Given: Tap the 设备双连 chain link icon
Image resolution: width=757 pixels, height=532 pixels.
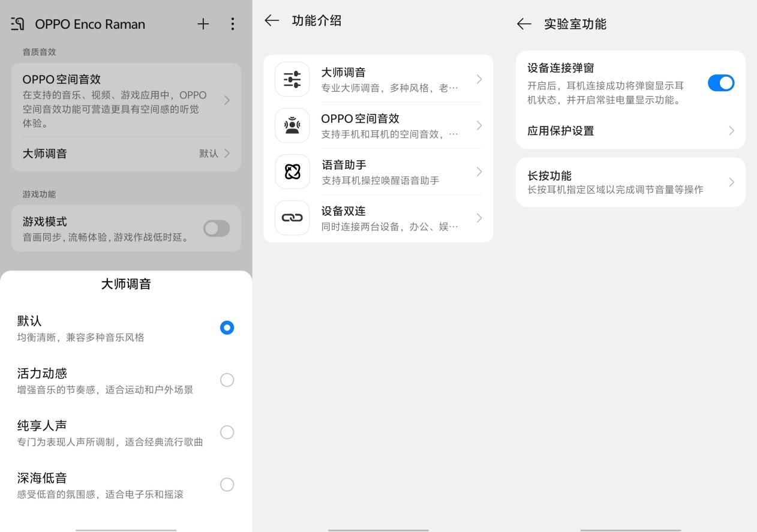Looking at the screenshot, I should click(x=292, y=218).
